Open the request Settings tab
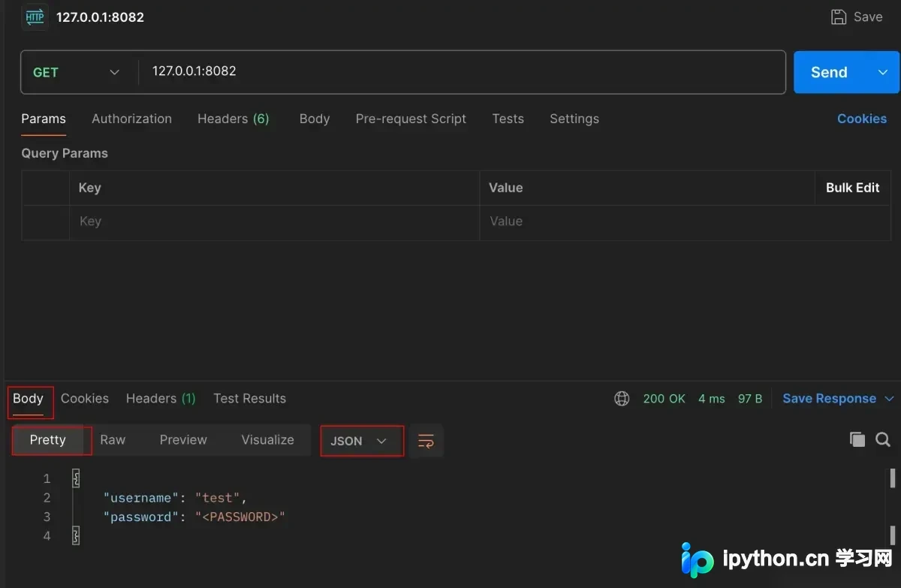The width and height of the screenshot is (901, 588). (574, 119)
